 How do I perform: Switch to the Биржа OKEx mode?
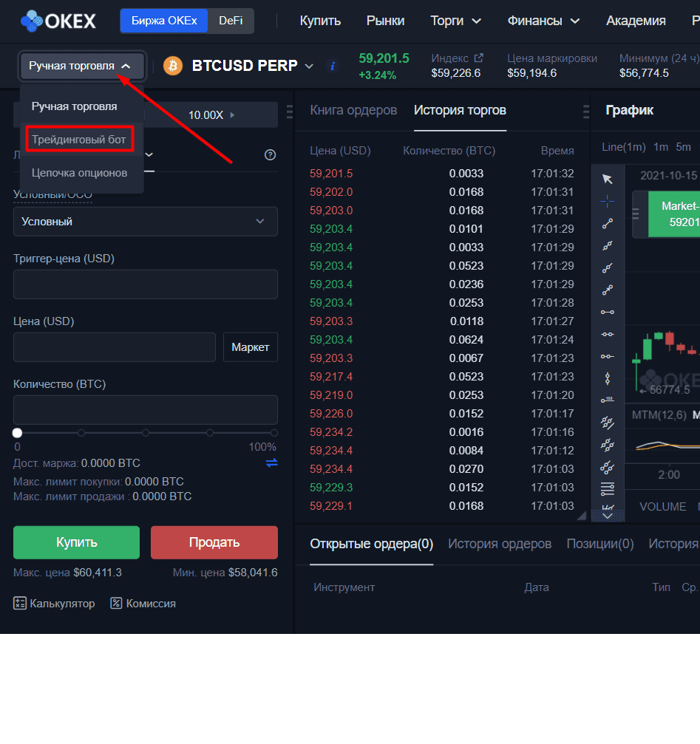point(164,21)
